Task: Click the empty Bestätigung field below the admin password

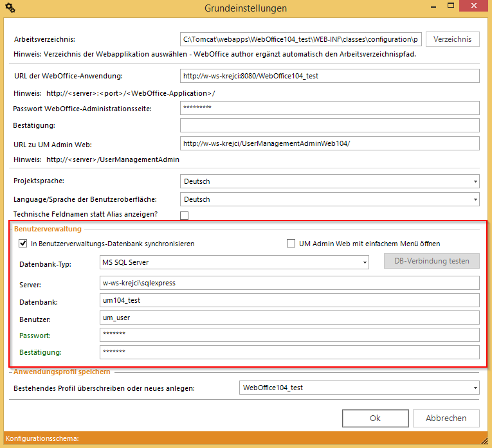Action: 329,125
